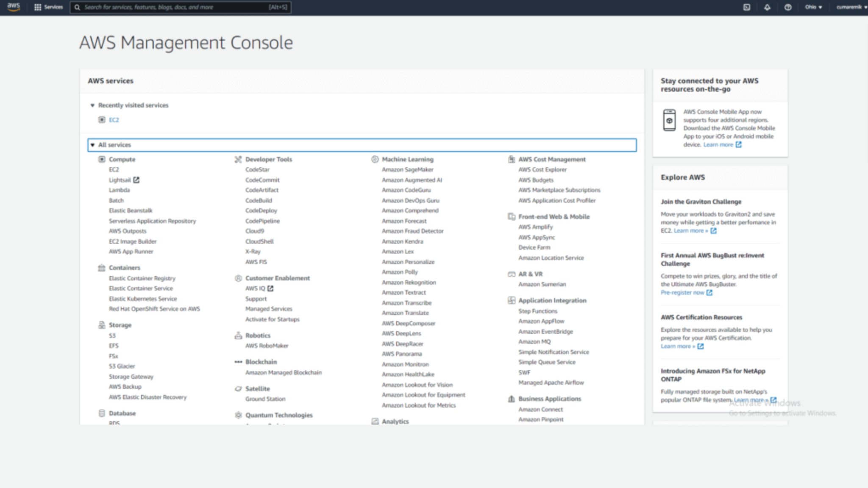Open Managed Apache Airflow service
Viewport: 868px width, 488px height.
pyautogui.click(x=551, y=383)
